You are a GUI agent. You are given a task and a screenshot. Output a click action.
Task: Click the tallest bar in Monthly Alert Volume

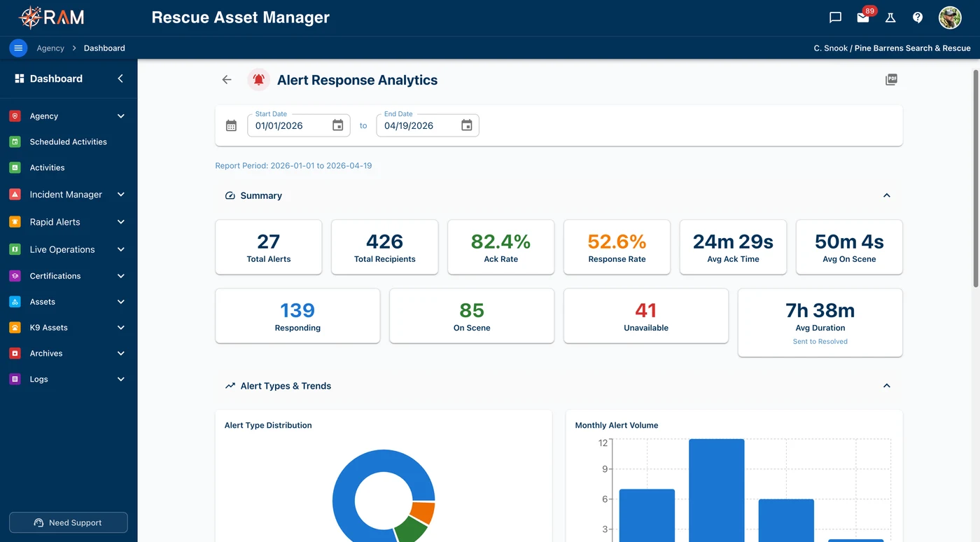[717, 490]
